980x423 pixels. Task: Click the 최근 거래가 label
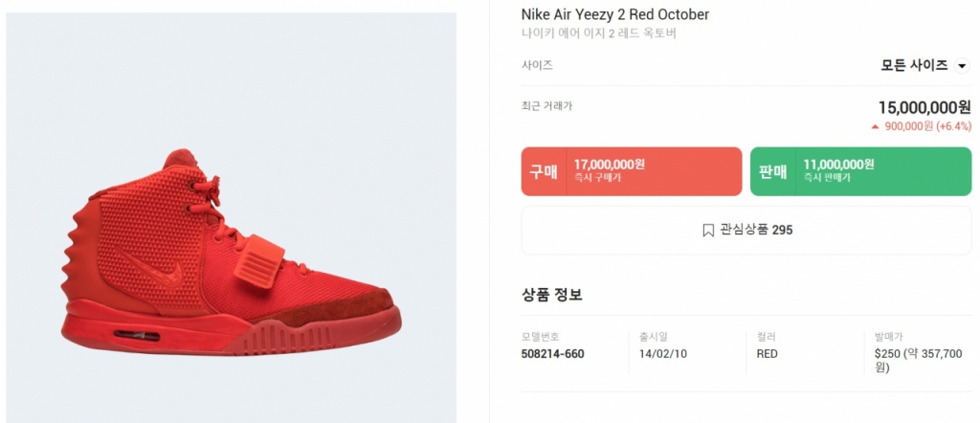(546, 105)
